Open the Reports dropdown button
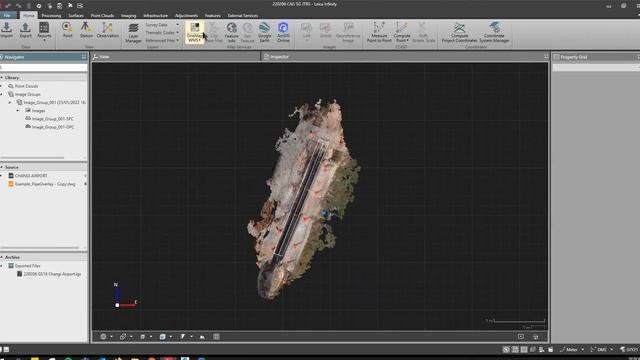This screenshot has width=640, height=360. 44,32
